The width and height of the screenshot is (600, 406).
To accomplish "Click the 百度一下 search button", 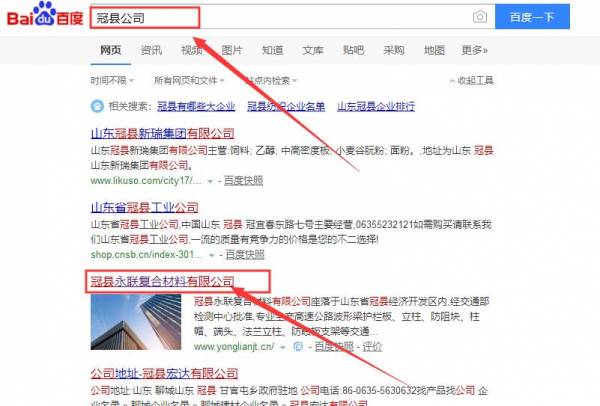I will coord(532,16).
